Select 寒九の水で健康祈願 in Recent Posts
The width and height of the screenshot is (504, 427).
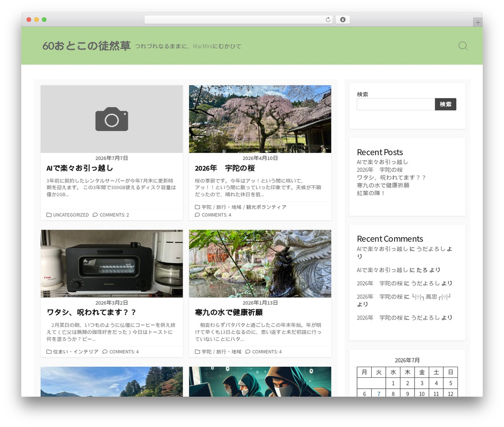(x=383, y=185)
